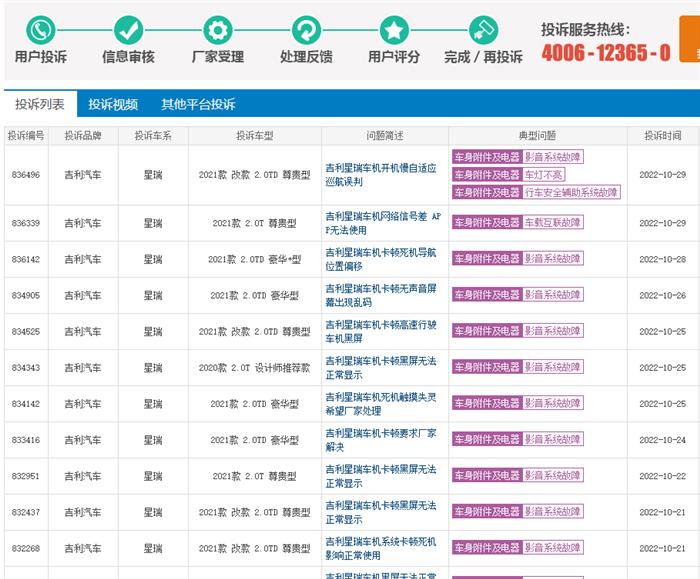
Task: Click complaint number 836339
Action: click(x=26, y=223)
